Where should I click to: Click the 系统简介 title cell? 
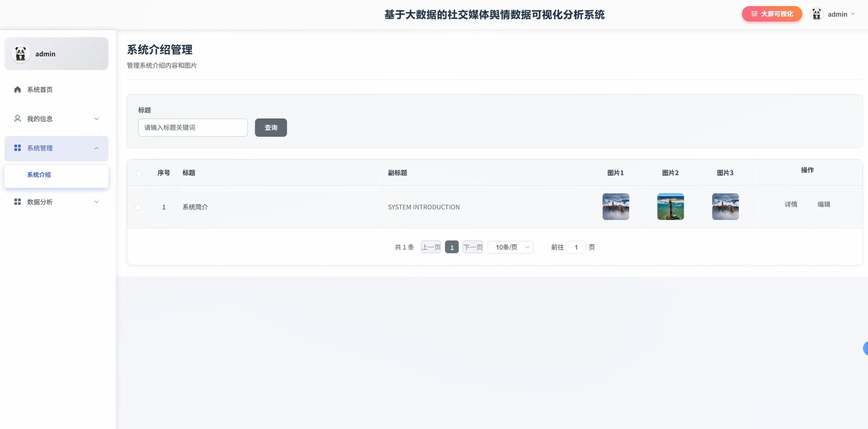tap(195, 207)
